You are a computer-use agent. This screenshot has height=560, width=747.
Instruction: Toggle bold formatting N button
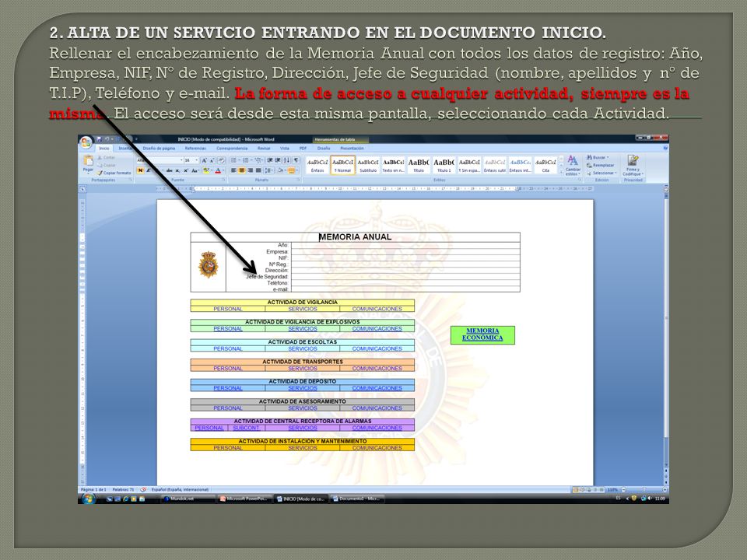141,170
